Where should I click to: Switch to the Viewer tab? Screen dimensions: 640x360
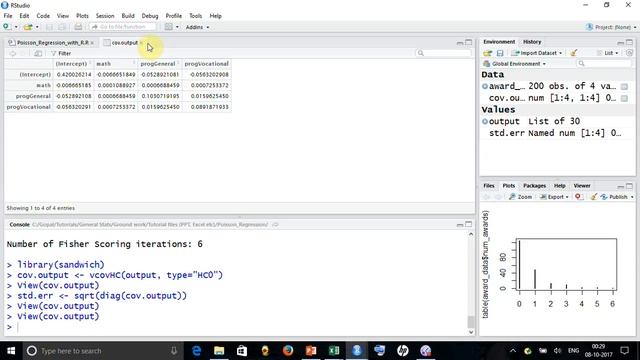click(582, 186)
